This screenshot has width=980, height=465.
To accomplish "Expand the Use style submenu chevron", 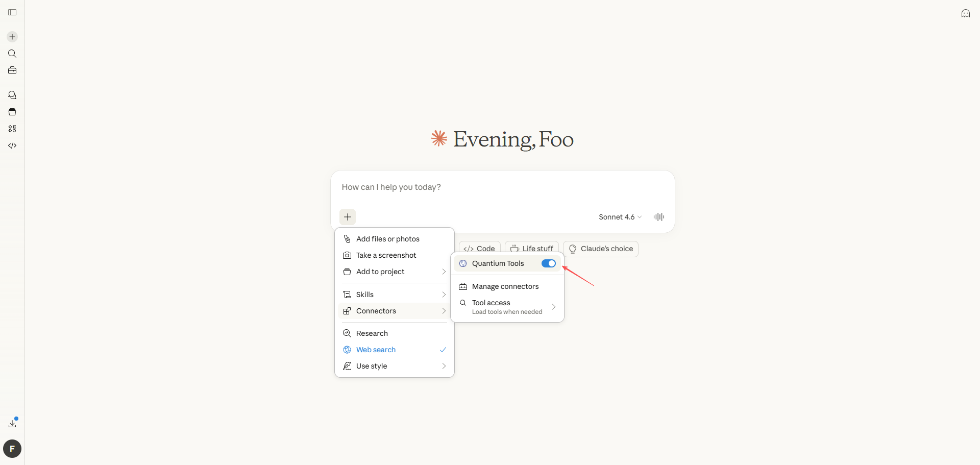I will point(444,366).
